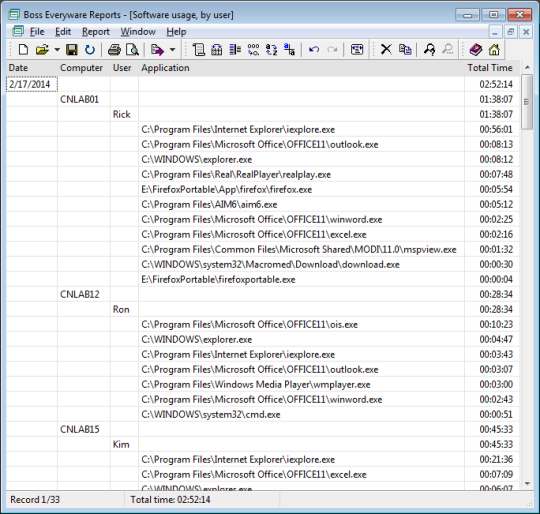Click the vertical scrollbar thumb
Image resolution: width=540 pixels, height=514 pixels.
527,102
